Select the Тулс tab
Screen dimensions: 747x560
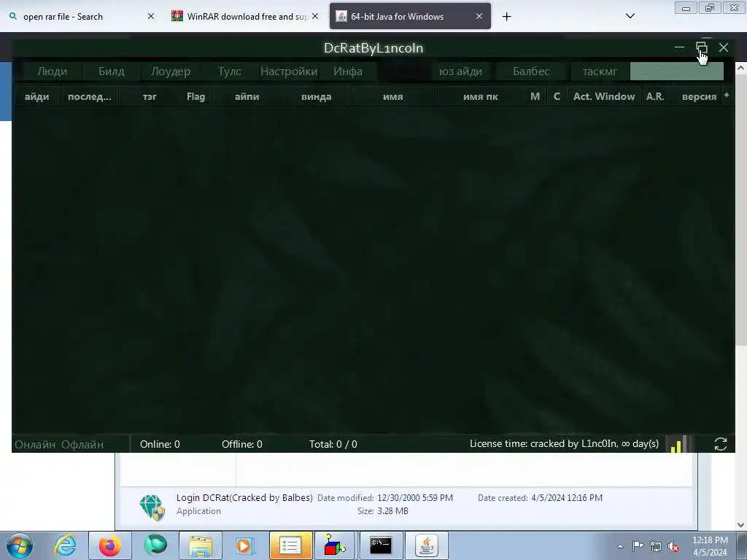230,71
